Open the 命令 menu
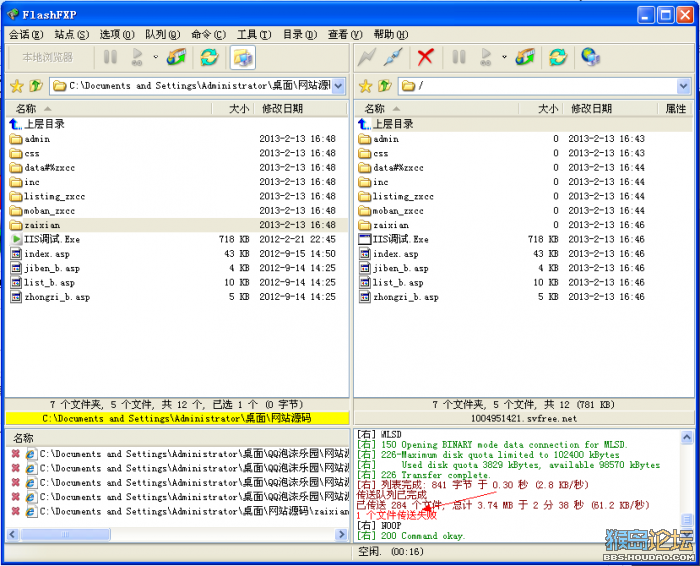700x566 pixels. point(208,34)
